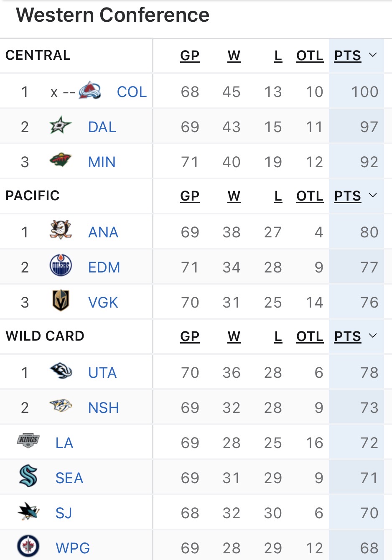Click the Minnesota Wild logo icon

[x=61, y=160]
